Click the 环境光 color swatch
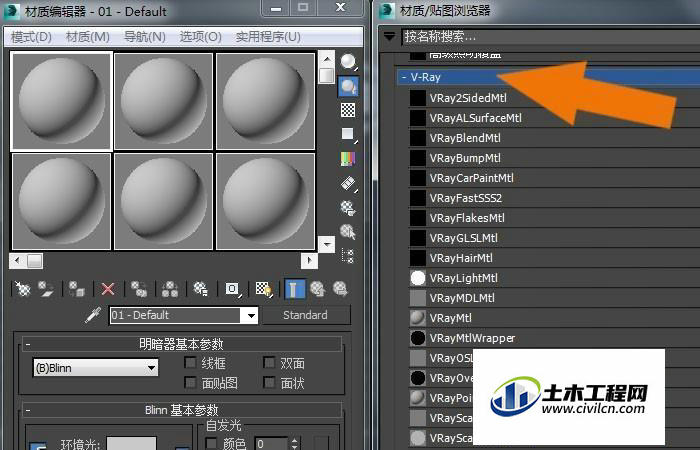700x450 pixels. [x=131, y=443]
